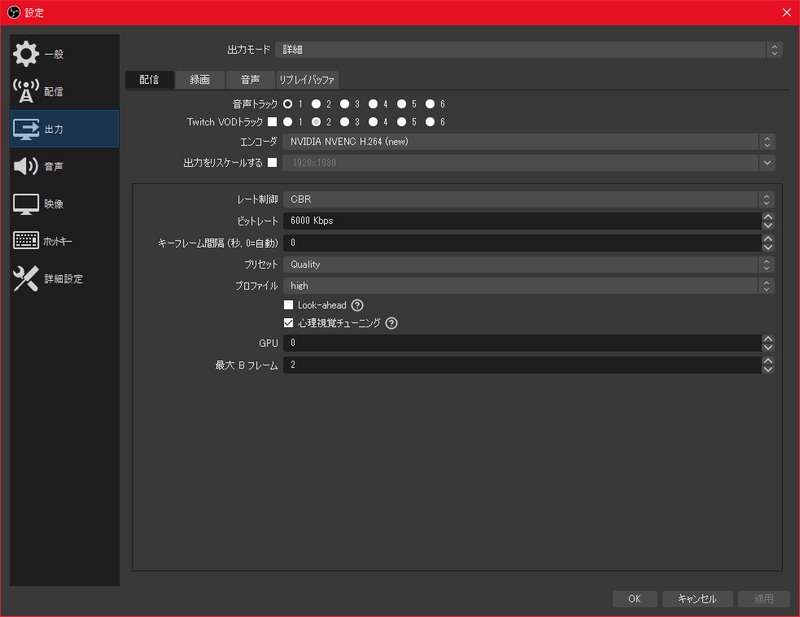Screen dimensions: 800x617
Task: Increase キーフレーム間隔 with up arrow
Action: pyautogui.click(x=768, y=239)
